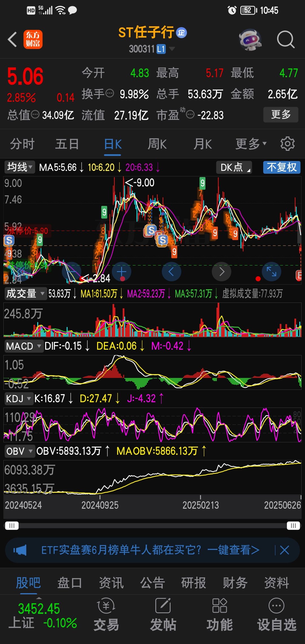Go back using the left arrow
This screenshot has height=644, width=305.
pos(12,39)
